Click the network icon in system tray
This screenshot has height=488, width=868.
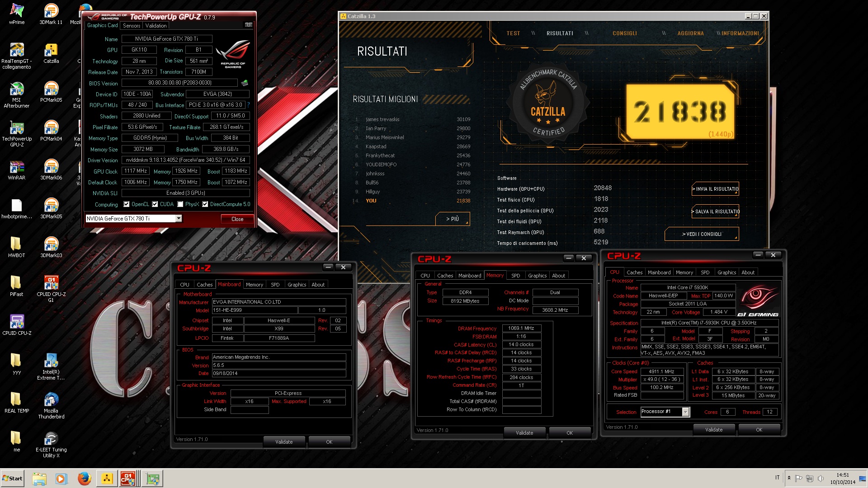pyautogui.click(x=810, y=478)
